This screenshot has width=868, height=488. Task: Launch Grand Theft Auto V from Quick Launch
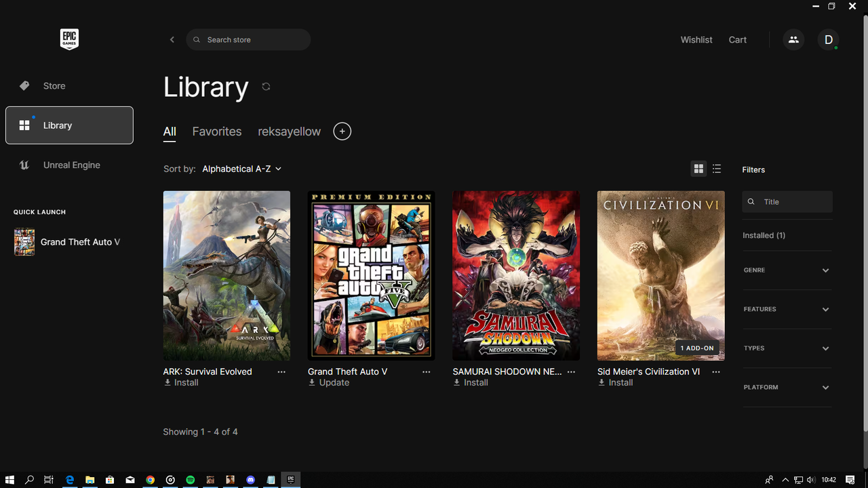pos(67,242)
